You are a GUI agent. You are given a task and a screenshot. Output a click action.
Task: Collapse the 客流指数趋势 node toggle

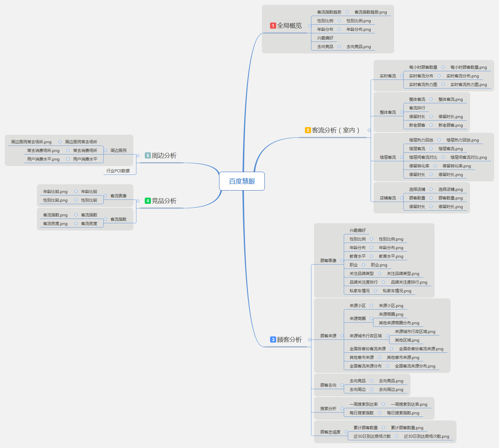coord(347,12)
